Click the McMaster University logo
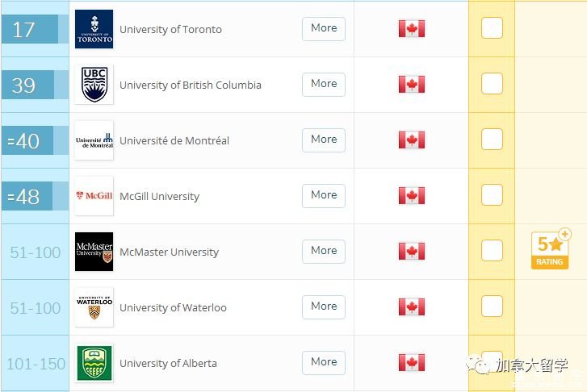This screenshot has height=392, width=587. 94,252
